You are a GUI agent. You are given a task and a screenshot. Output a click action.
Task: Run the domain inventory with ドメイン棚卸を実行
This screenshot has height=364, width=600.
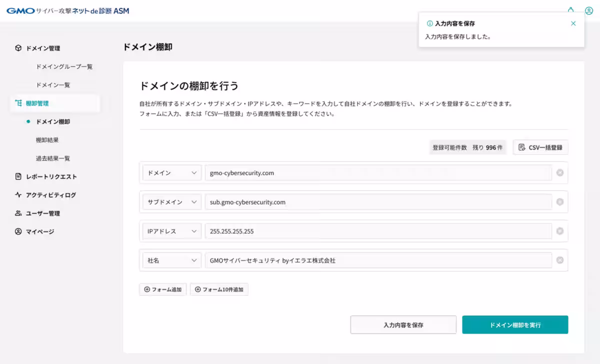(515, 324)
